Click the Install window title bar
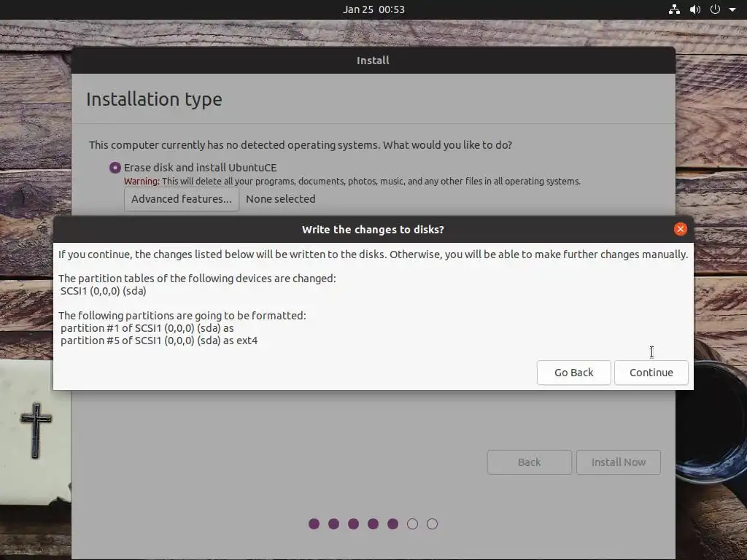This screenshot has height=560, width=747. click(x=373, y=61)
